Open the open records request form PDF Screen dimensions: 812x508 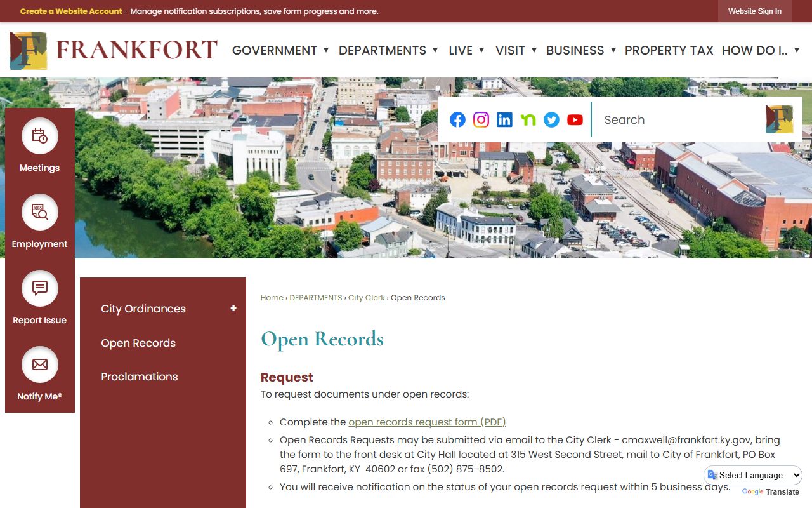(x=427, y=422)
